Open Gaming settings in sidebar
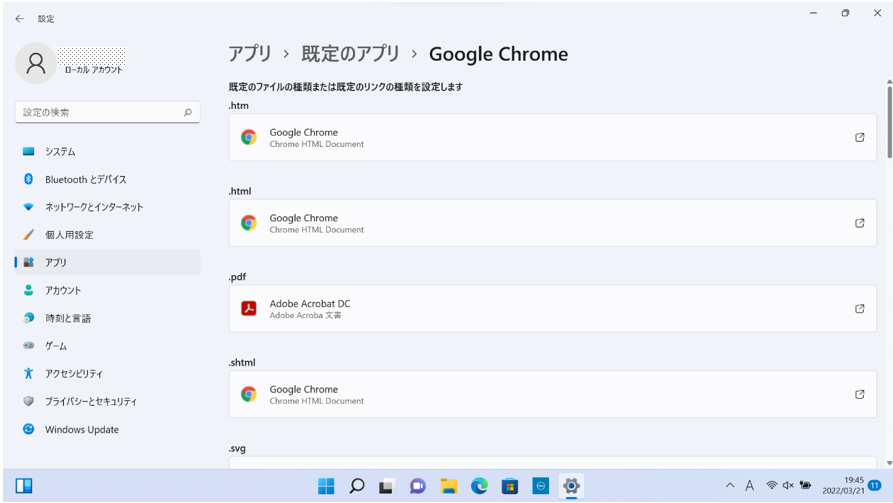893x503 pixels. click(x=108, y=346)
